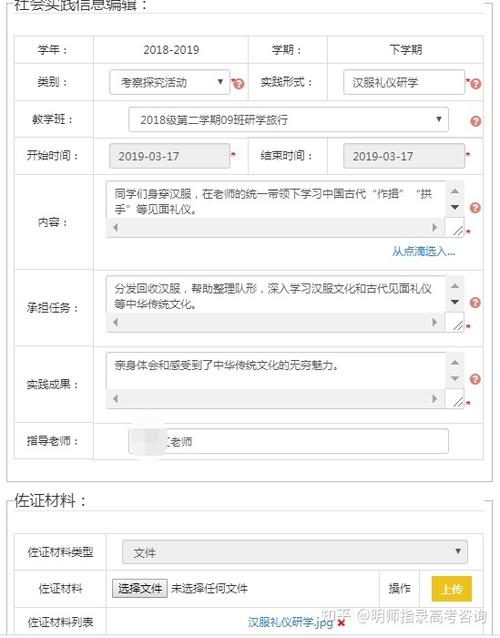Open help icon beside 承担任务 textarea
Image resolution: width=500 pixels, height=638 pixels.
[475, 302]
